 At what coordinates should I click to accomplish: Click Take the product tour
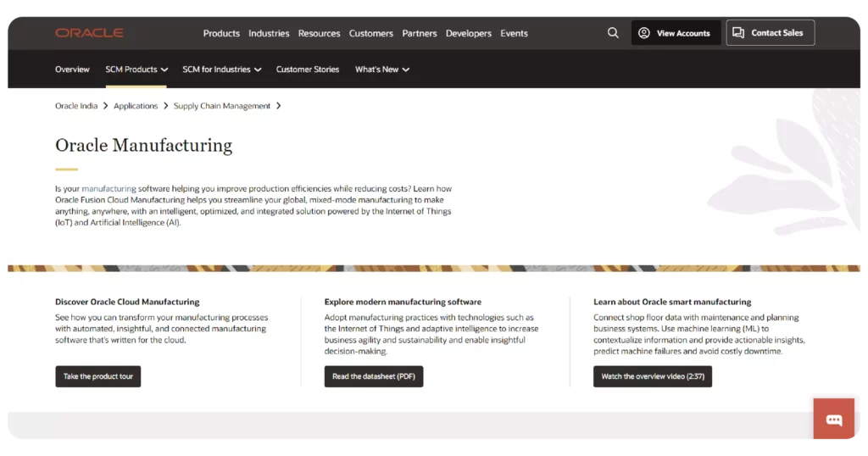98,376
